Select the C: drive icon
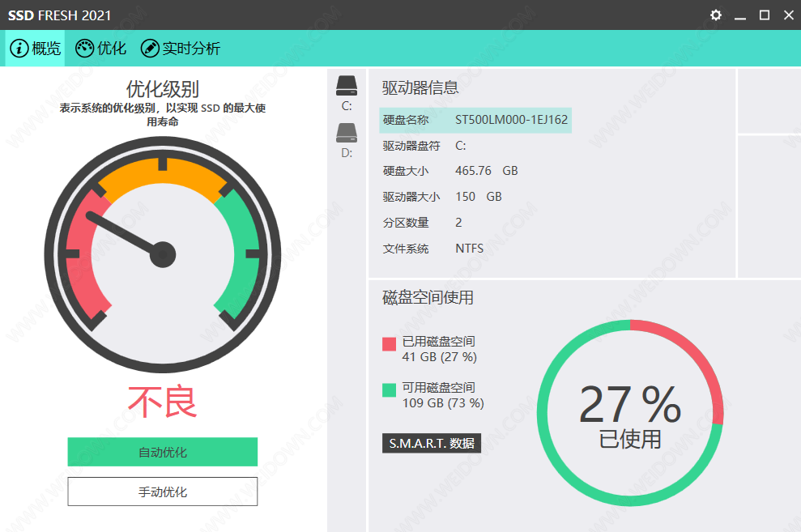The height and width of the screenshot is (532, 801). click(347, 86)
